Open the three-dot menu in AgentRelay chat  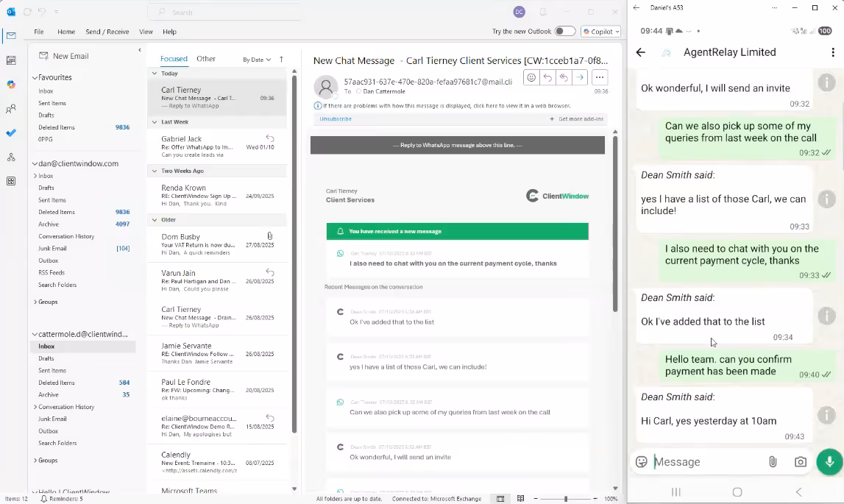point(833,52)
